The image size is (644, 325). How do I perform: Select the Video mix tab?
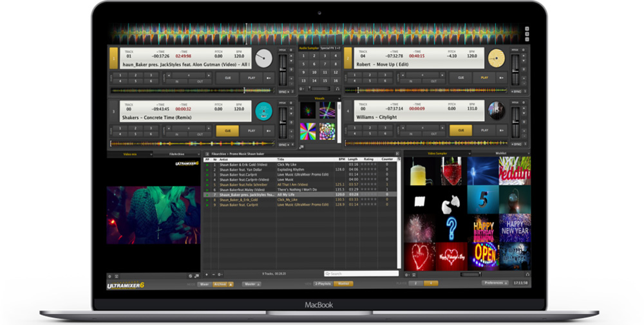(130, 154)
